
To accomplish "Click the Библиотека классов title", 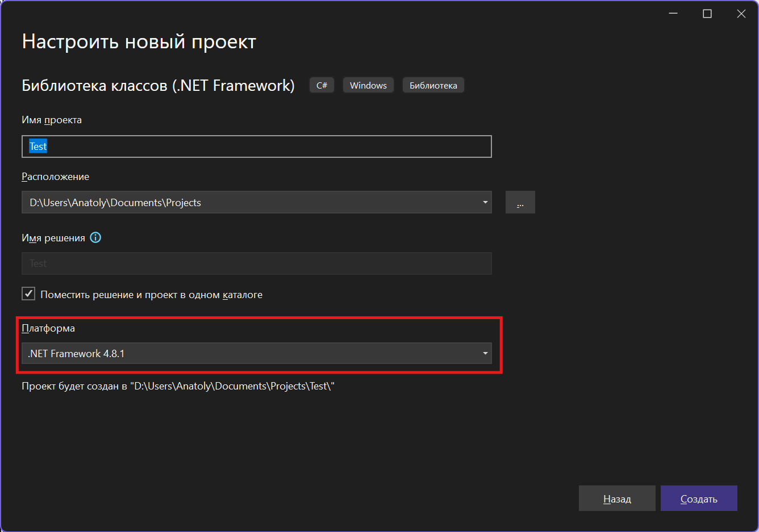I will [x=158, y=85].
